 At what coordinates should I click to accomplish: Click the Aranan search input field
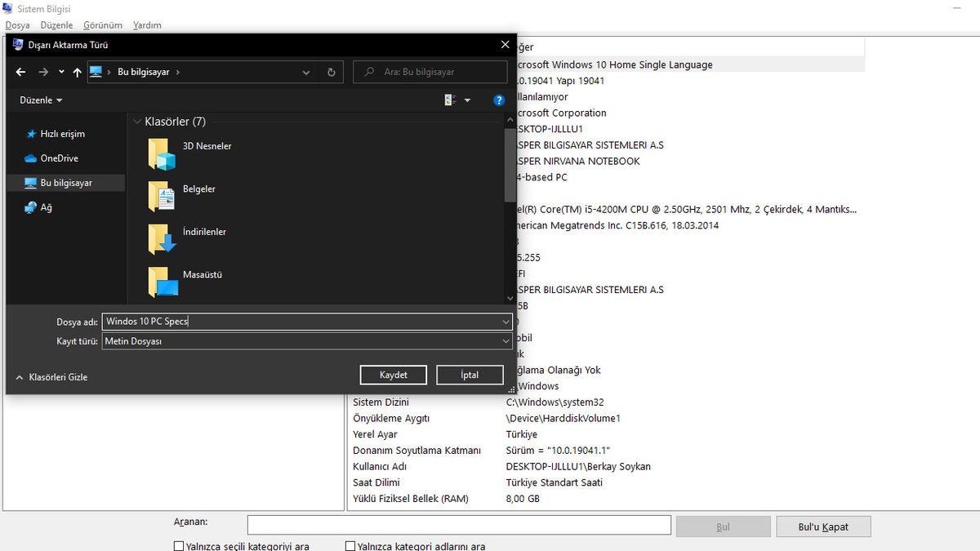pyautogui.click(x=458, y=525)
